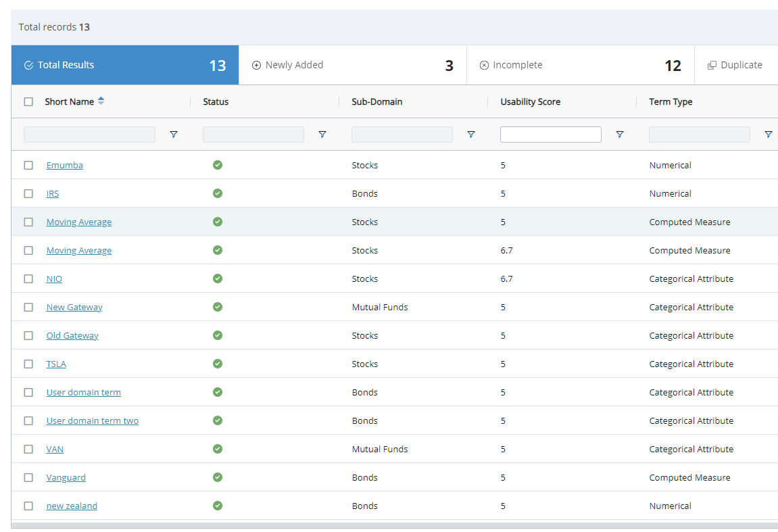Image resolution: width=778 pixels, height=532 pixels.
Task: Sort by the Sub-Domain column header
Action: coord(377,101)
